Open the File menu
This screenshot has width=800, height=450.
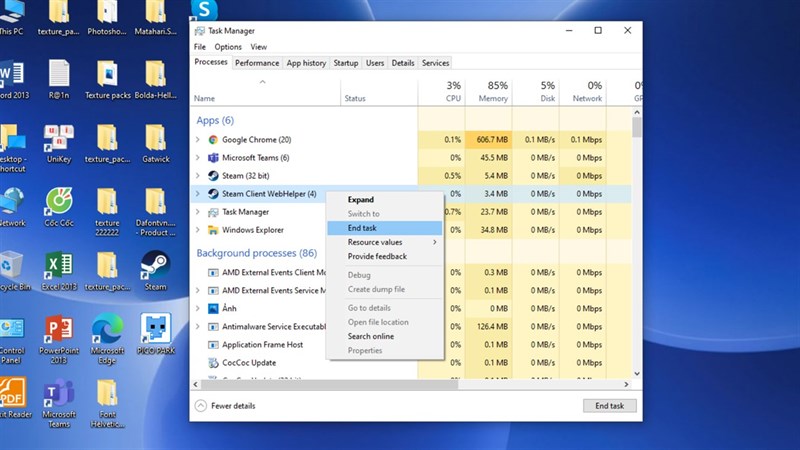[x=199, y=47]
